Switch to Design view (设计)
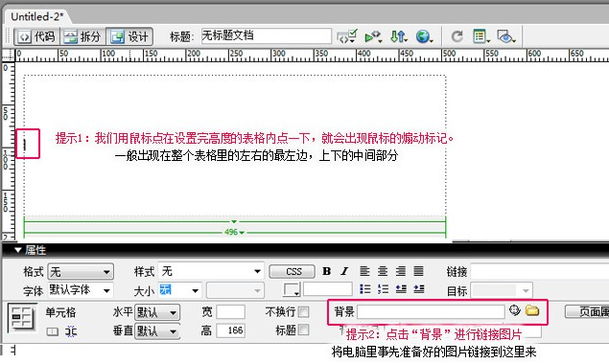Viewport: 609px width, 364px height. coord(129,36)
